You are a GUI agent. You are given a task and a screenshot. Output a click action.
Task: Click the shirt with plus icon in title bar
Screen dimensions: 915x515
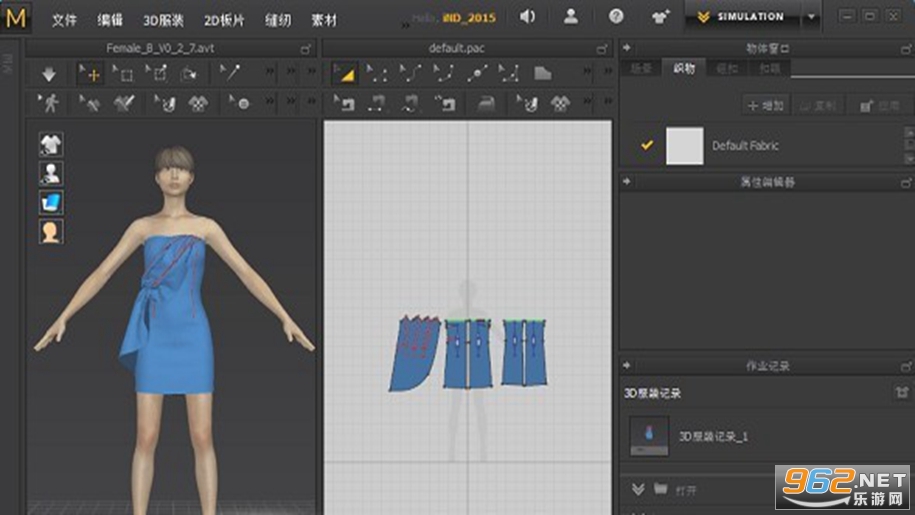click(660, 17)
